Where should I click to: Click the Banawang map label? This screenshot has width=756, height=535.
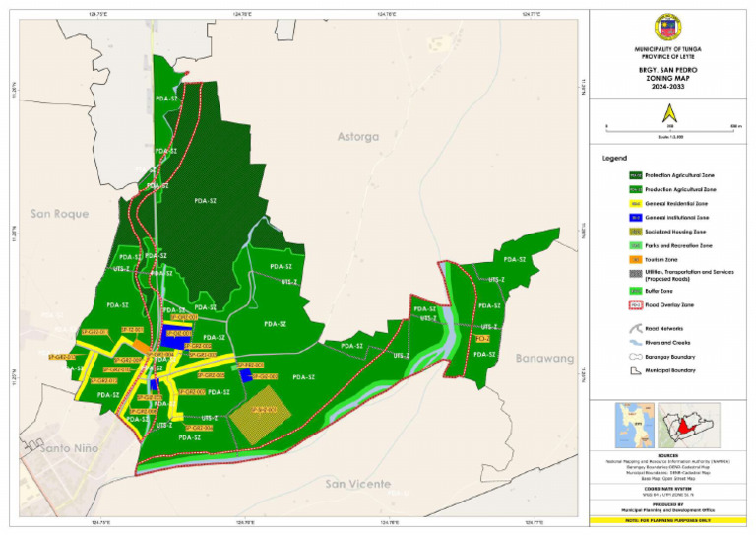point(544,358)
